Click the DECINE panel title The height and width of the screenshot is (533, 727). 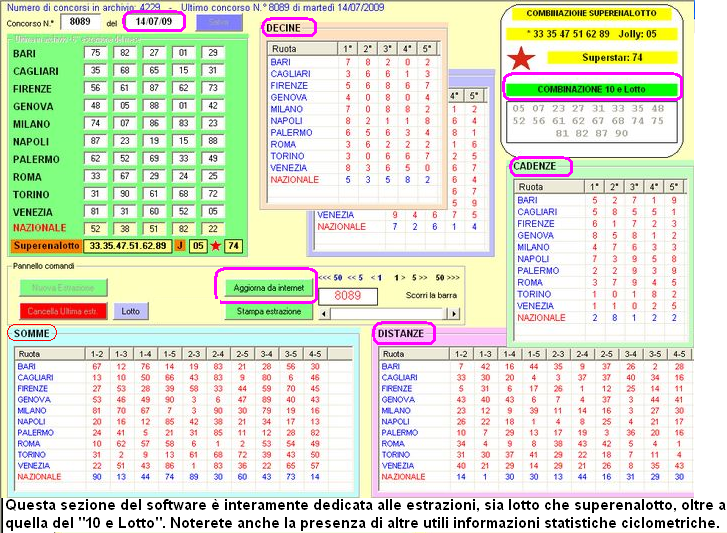pos(283,28)
